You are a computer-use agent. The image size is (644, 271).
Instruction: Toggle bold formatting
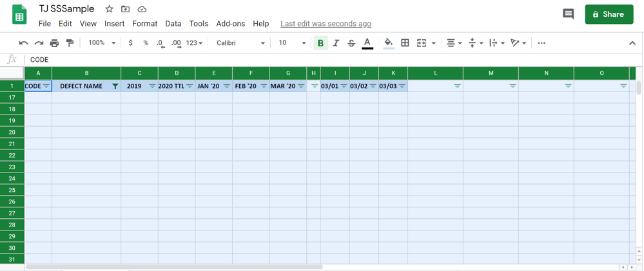320,43
